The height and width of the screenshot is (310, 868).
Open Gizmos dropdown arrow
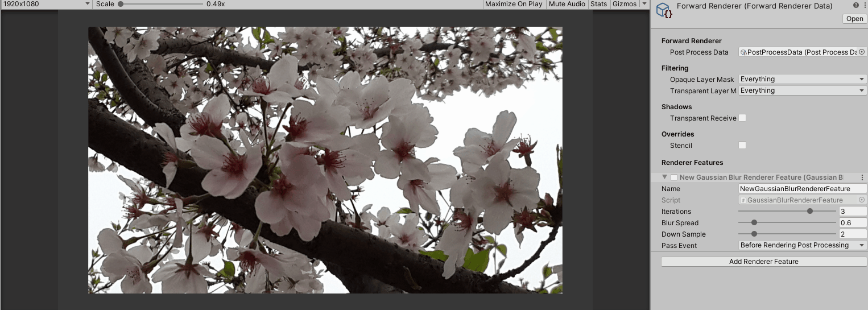[644, 4]
